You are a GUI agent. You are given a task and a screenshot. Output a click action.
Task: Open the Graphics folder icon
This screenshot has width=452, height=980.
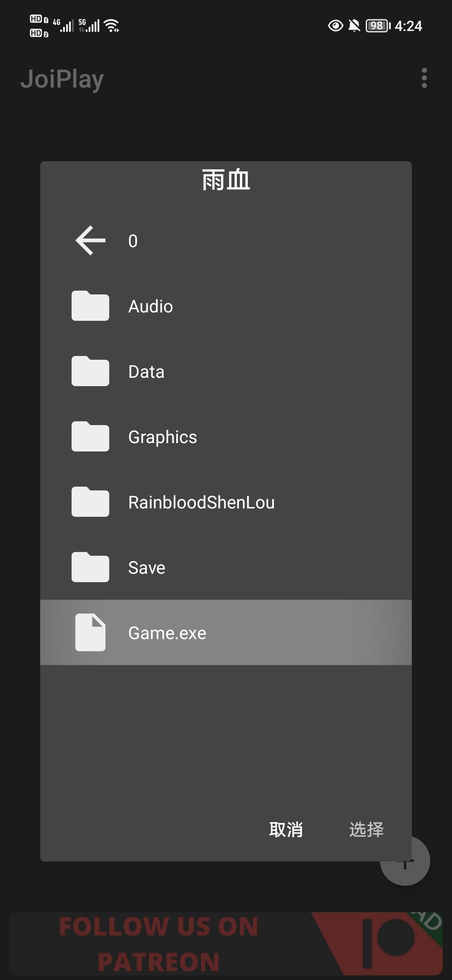click(90, 436)
